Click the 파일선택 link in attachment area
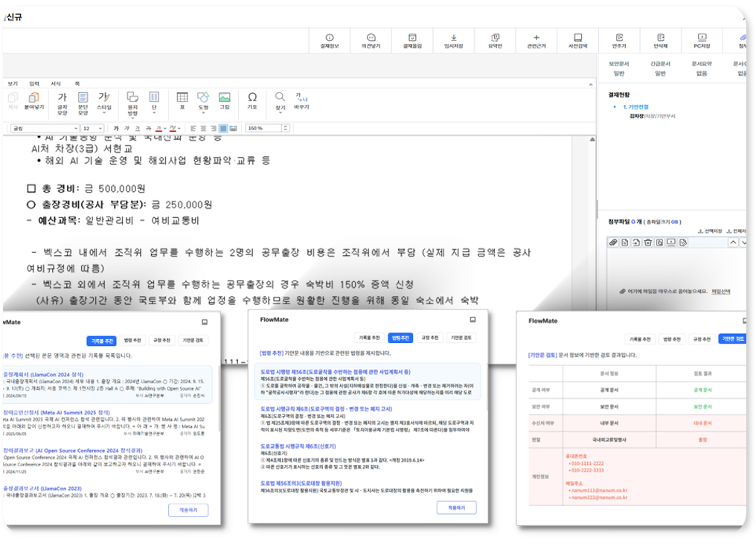 coord(721,292)
